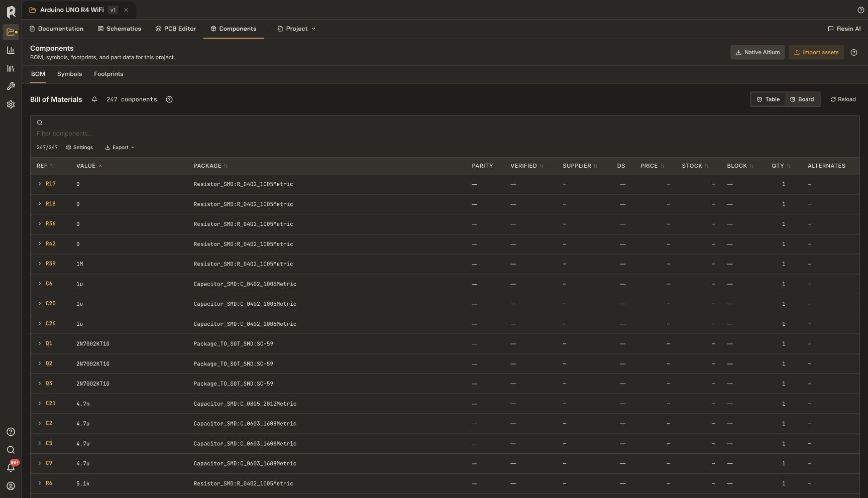Viewport: 868px width, 498px height.
Task: Click value 2N7002KT1G in Q2 row
Action: tap(93, 363)
